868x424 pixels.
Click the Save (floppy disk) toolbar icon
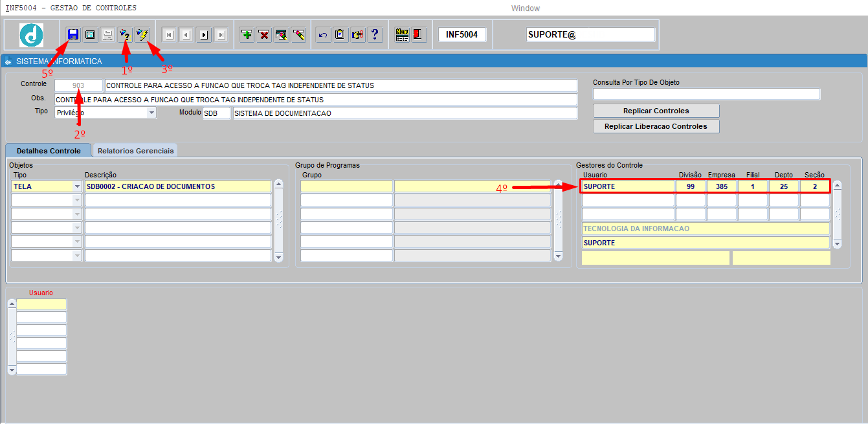(72, 34)
